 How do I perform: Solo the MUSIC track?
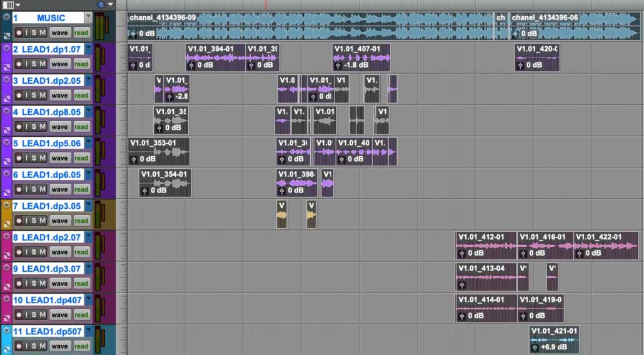pyautogui.click(x=34, y=32)
